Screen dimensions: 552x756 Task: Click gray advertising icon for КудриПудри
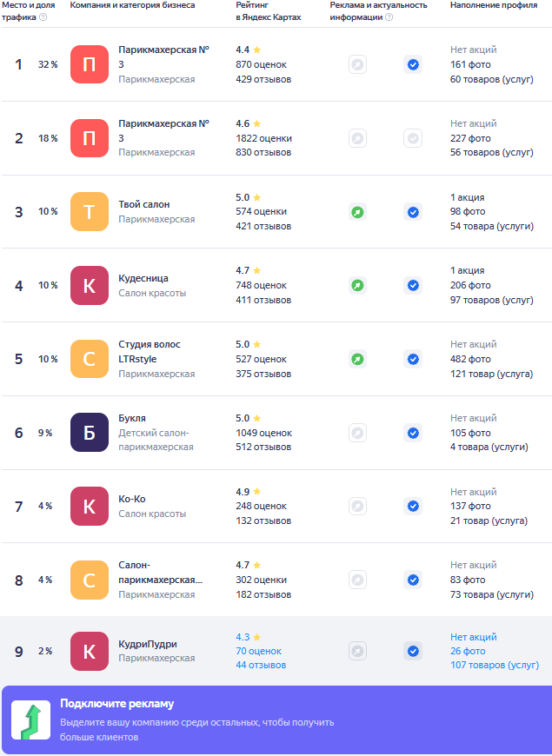(357, 651)
